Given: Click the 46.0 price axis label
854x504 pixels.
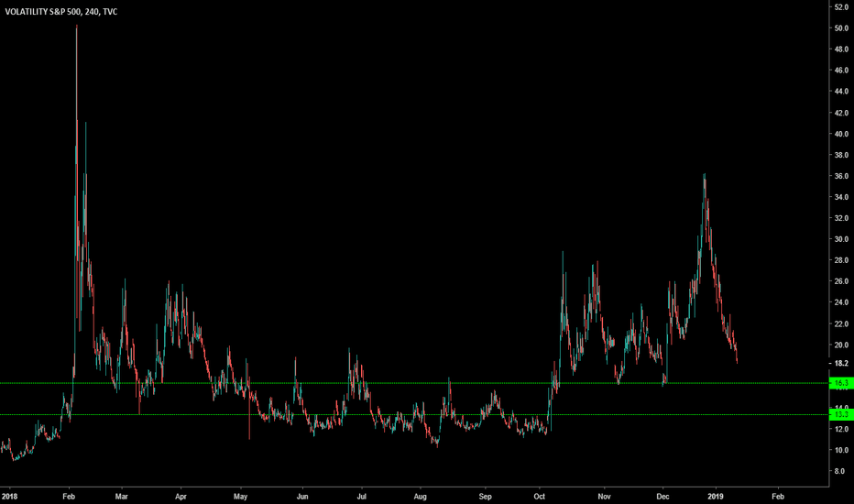Looking at the screenshot, I should click(x=841, y=71).
